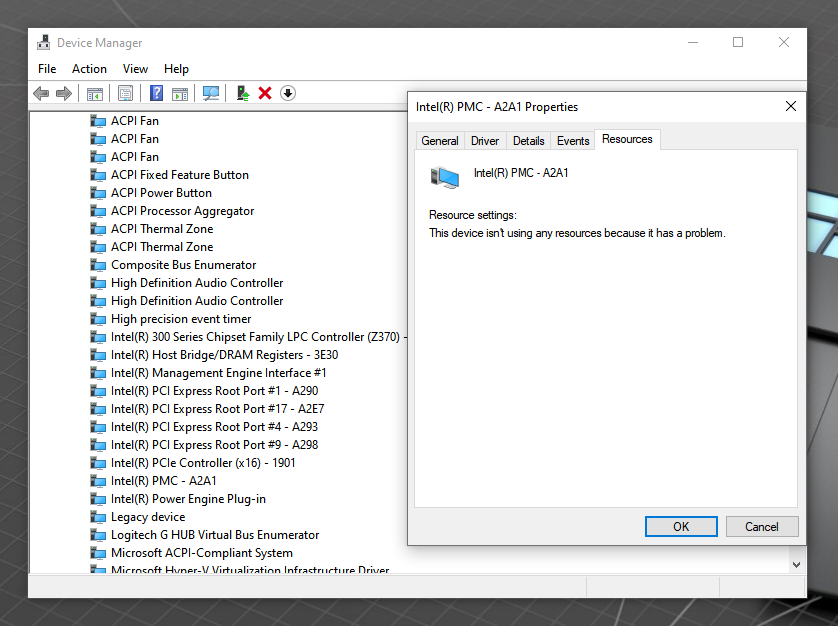Click the large device icon in Properties dialog
This screenshot has height=626, width=838.
coord(445,177)
